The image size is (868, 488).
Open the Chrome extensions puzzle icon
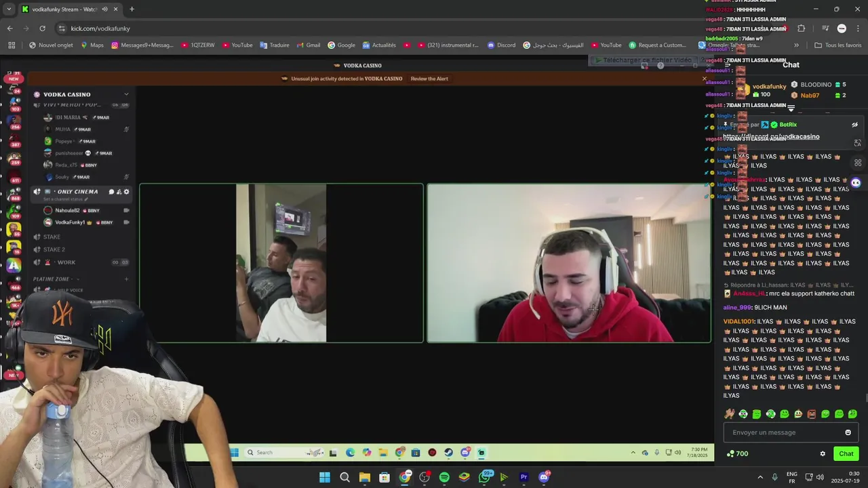pyautogui.click(x=801, y=28)
